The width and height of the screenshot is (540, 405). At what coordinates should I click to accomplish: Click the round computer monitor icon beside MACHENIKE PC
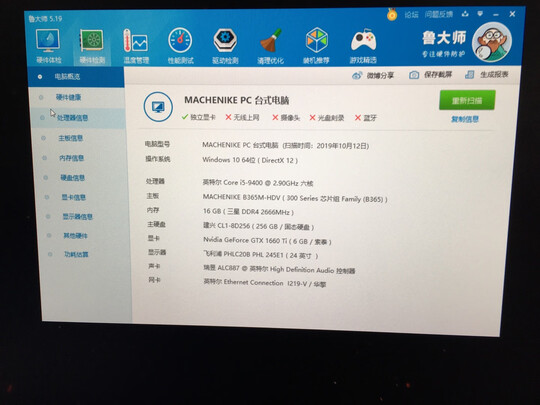tap(158, 107)
